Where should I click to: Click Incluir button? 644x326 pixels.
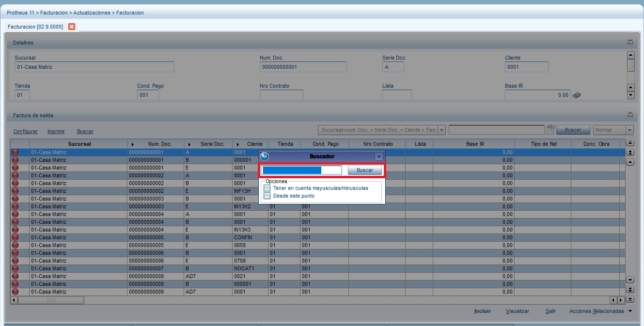(x=482, y=311)
